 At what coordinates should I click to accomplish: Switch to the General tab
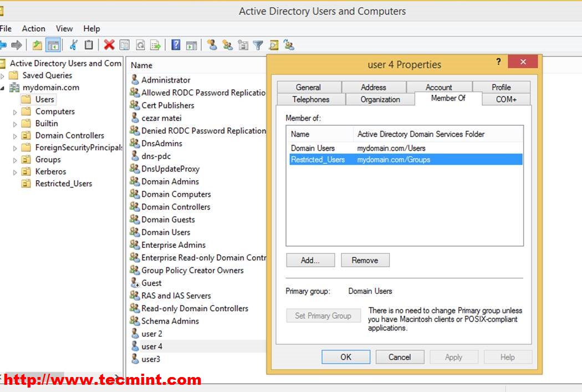tap(308, 87)
